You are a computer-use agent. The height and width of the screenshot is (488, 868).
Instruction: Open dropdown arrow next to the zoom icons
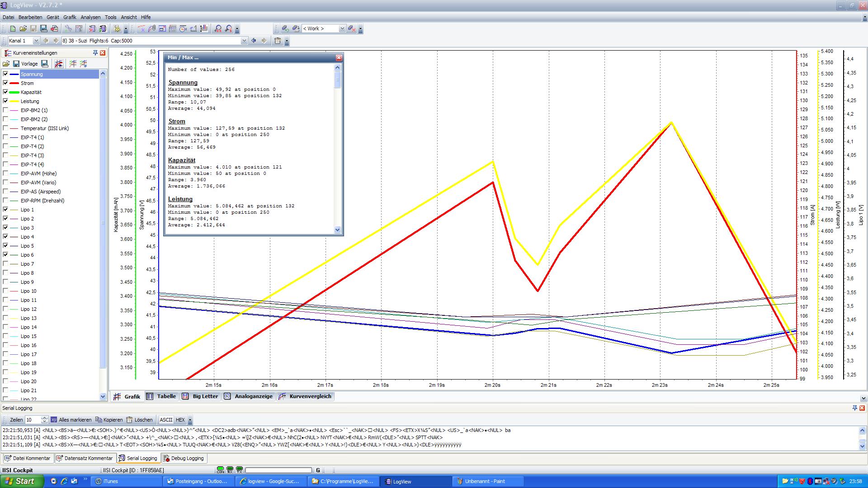click(237, 29)
